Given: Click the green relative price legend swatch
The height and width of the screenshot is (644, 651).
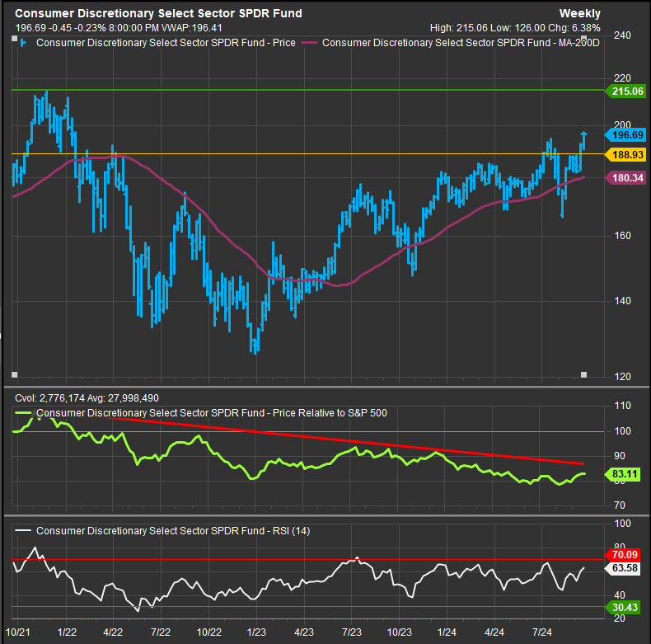Looking at the screenshot, I should [23, 413].
